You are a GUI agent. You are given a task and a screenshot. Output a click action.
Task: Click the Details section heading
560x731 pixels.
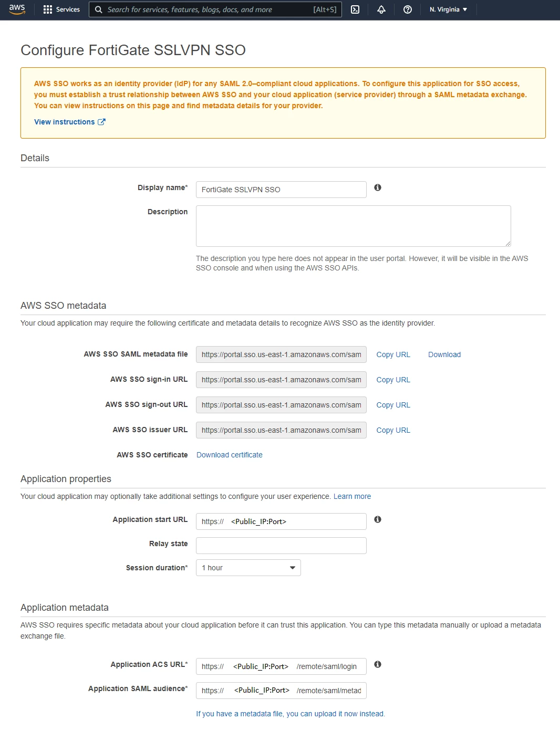click(x=35, y=158)
